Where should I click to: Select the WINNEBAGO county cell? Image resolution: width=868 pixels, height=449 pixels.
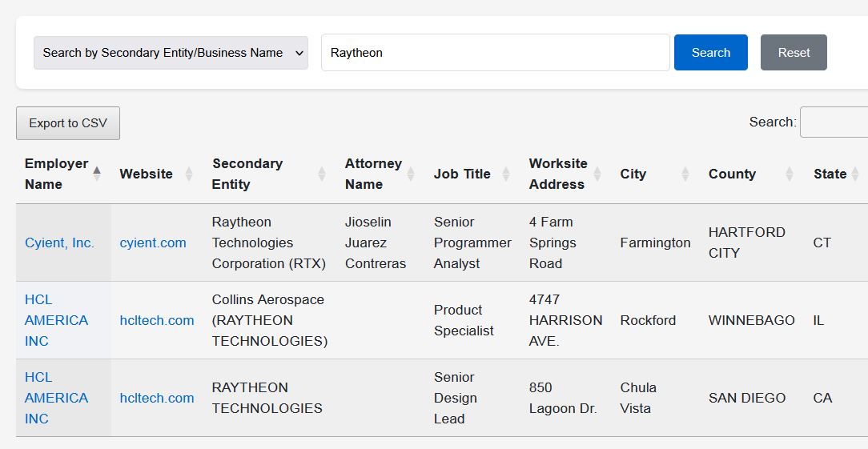point(752,320)
